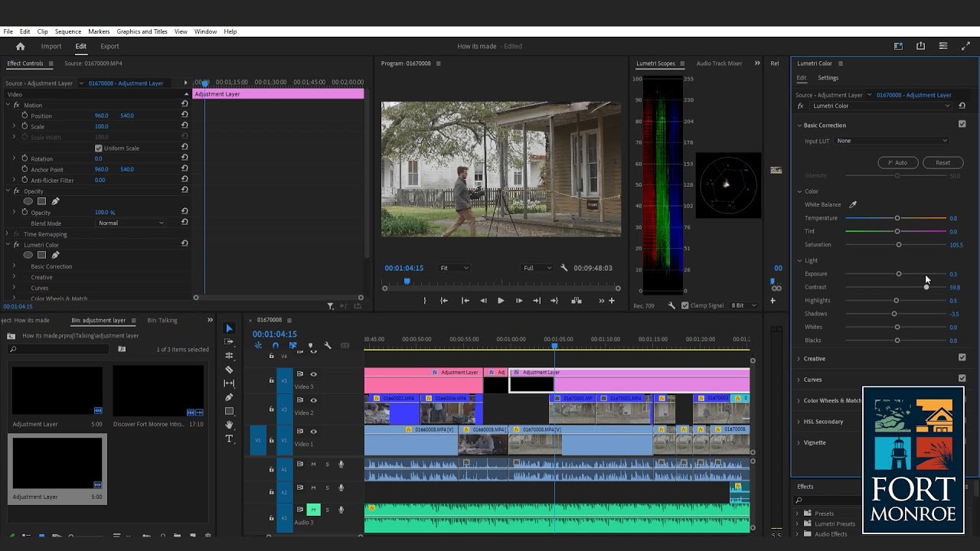Toggle Video 3 track visibility eye
This screenshot has height=551, width=980.
313,374
